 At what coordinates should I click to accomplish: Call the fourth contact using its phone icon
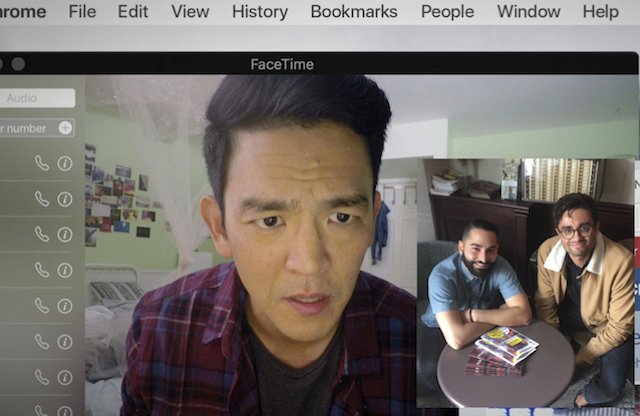42,270
